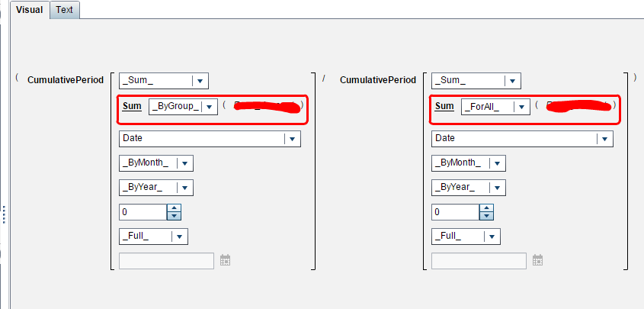
Task: Open the _ByGroup_ dropdown
Action: 209,107
